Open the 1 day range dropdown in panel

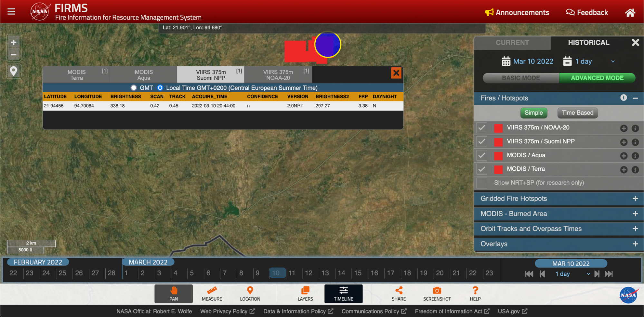click(x=595, y=61)
